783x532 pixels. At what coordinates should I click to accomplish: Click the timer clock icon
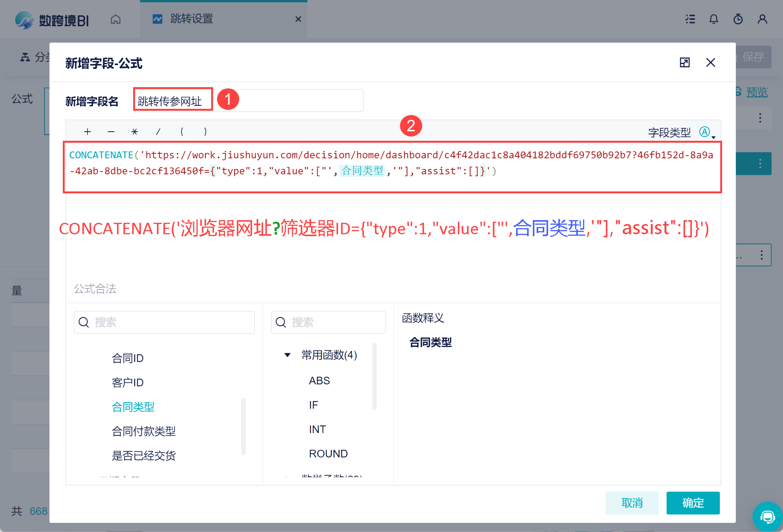[x=738, y=19]
